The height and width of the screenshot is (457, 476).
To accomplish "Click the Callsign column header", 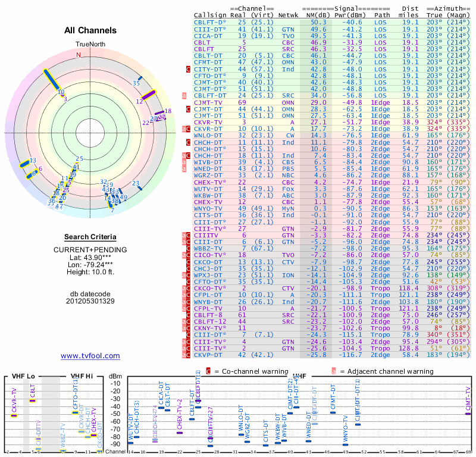I will pos(211,15).
